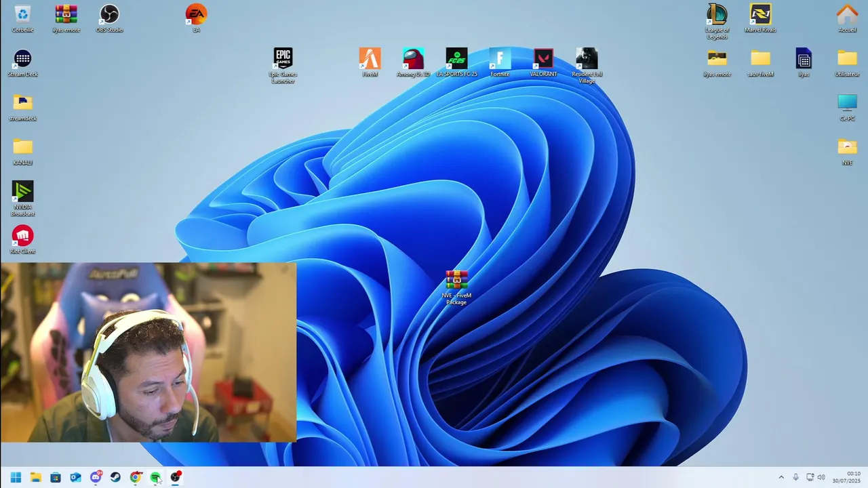Click the webcam overlay thumbnail
Image resolution: width=868 pixels, height=488 pixels.
tap(149, 352)
